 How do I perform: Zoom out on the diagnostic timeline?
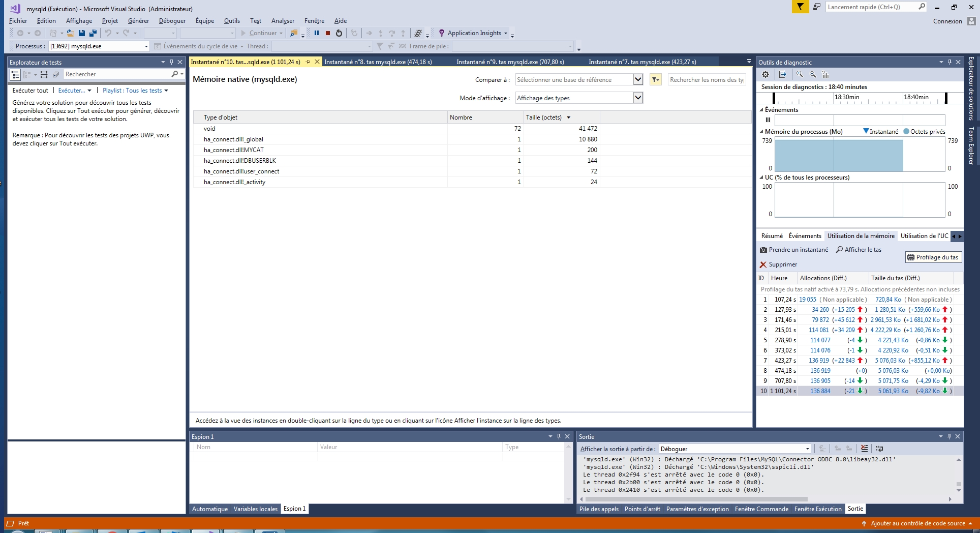(x=813, y=74)
